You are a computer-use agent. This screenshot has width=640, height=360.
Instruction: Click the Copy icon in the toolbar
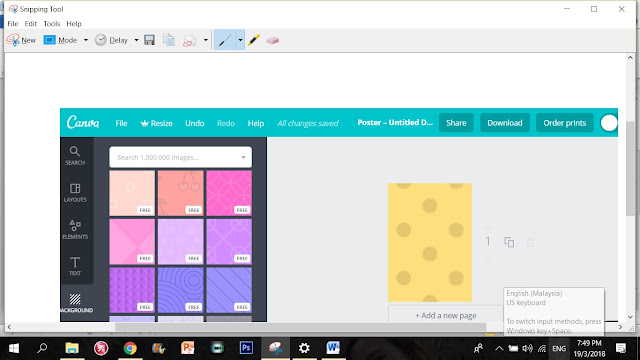pyautogui.click(x=169, y=40)
